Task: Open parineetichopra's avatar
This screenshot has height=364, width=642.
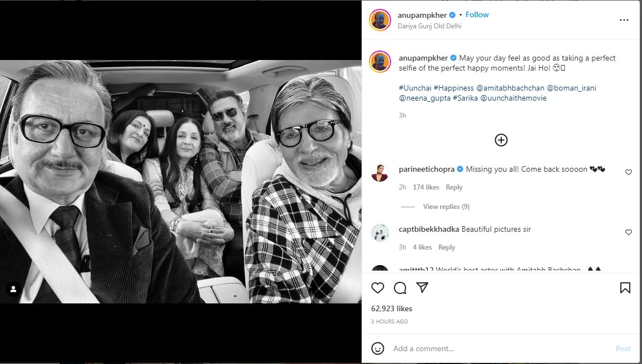Action: [380, 173]
